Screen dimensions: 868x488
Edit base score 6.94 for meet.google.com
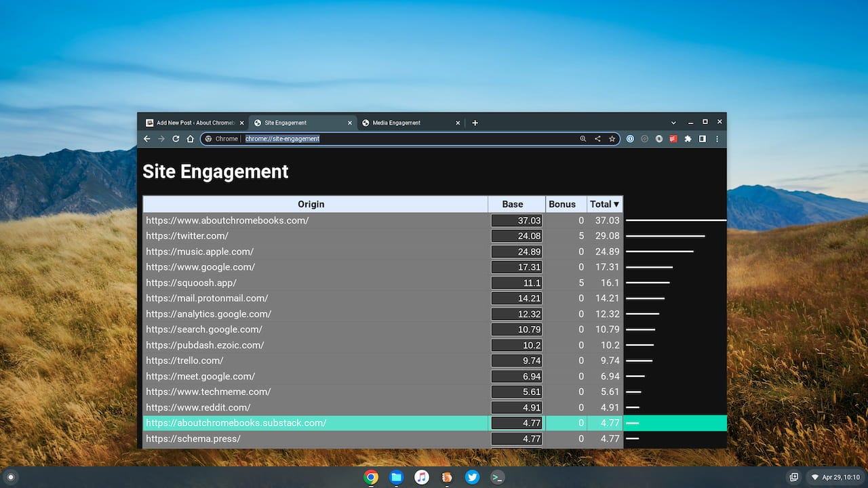click(517, 376)
